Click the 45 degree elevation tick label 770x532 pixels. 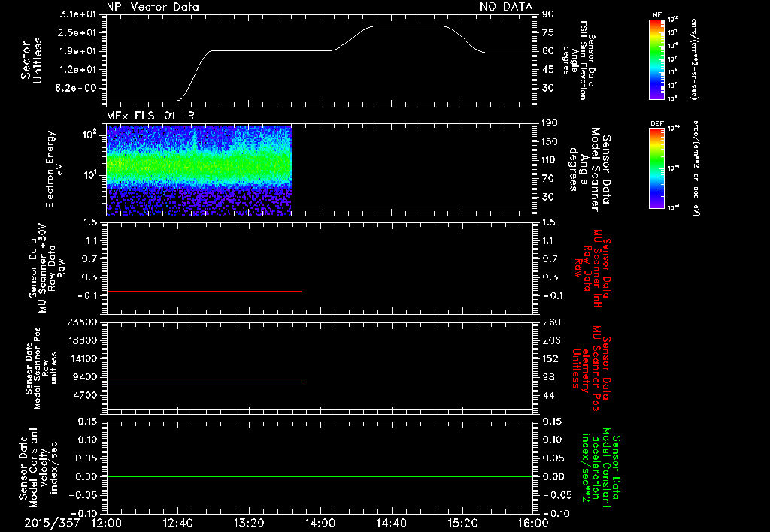tap(548, 70)
